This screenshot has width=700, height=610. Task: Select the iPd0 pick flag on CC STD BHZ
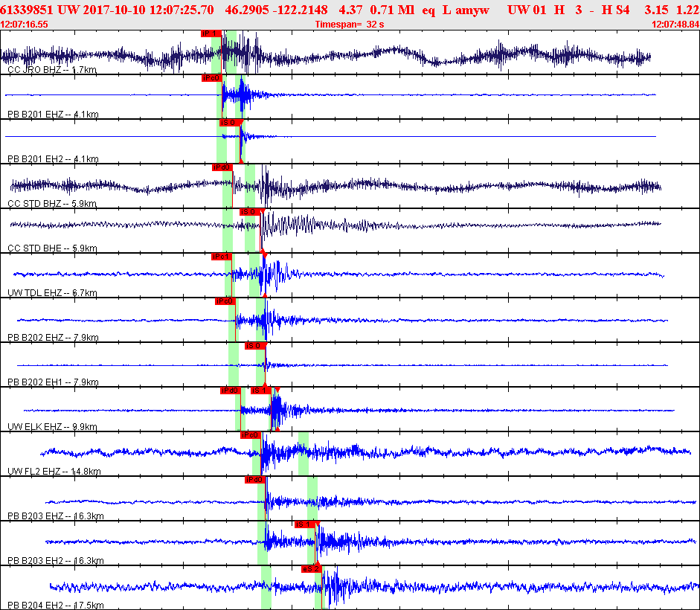(x=222, y=167)
